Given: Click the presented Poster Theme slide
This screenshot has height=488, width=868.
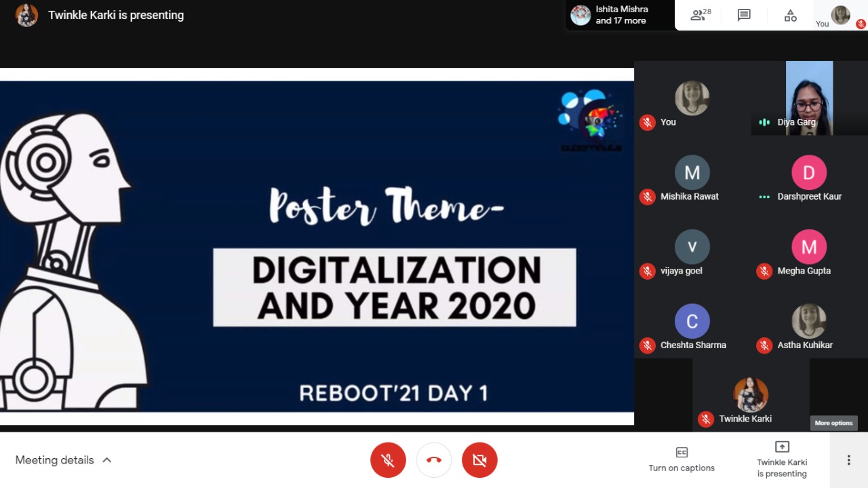Looking at the screenshot, I should pyautogui.click(x=317, y=246).
